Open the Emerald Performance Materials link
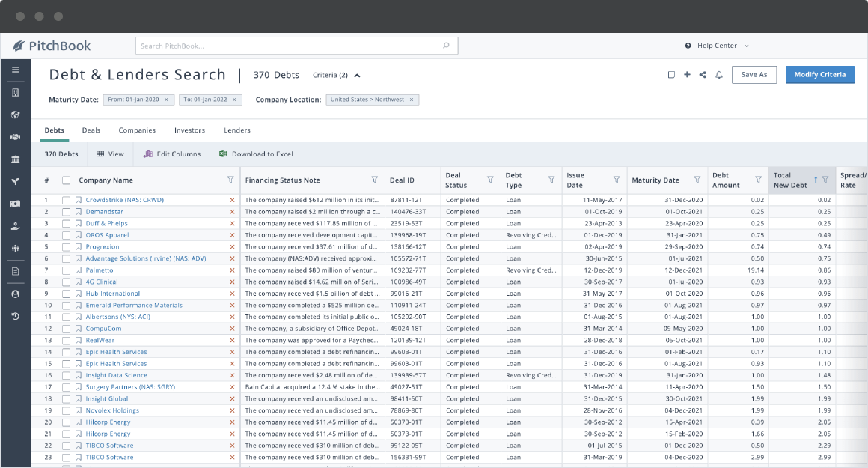This screenshot has height=468, width=868. tap(134, 306)
